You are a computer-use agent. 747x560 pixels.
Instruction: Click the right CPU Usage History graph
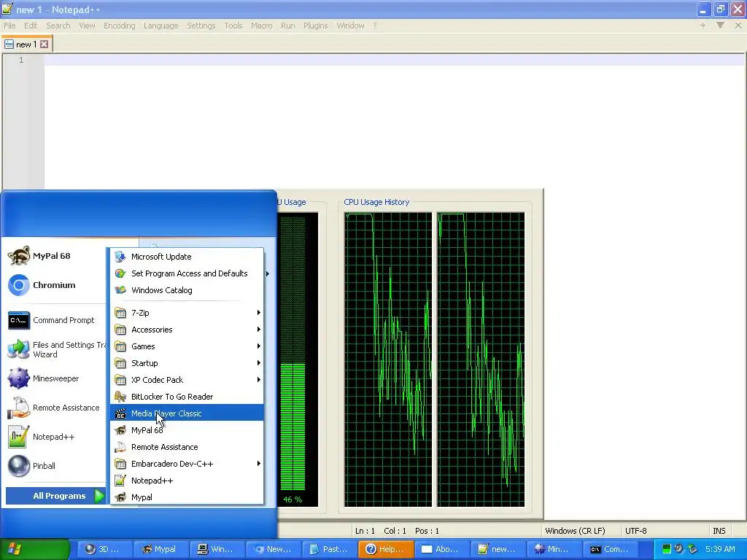481,359
